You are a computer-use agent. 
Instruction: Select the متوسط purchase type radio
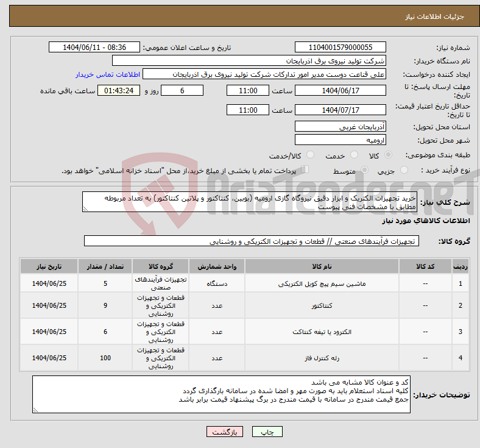pyautogui.click(x=365, y=170)
